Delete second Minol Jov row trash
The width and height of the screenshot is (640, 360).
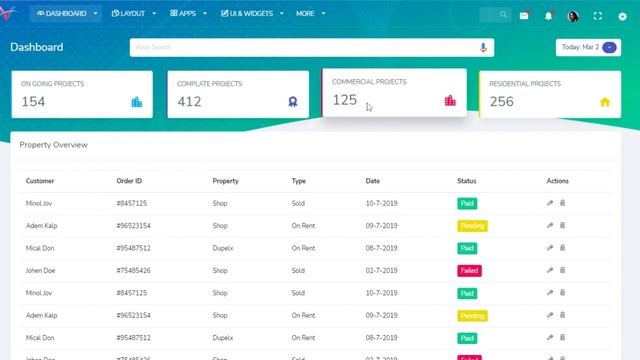tap(562, 293)
